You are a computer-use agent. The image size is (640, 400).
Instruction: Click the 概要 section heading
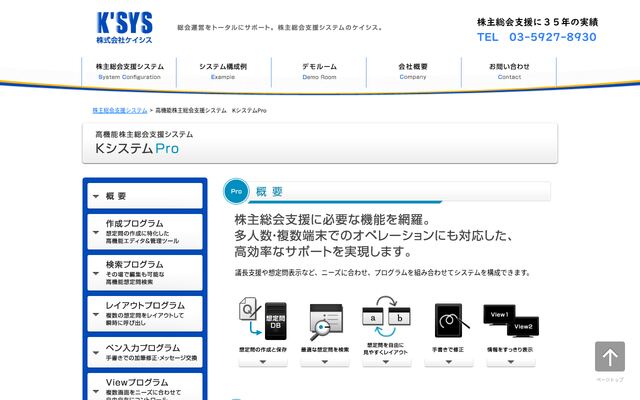(x=269, y=191)
